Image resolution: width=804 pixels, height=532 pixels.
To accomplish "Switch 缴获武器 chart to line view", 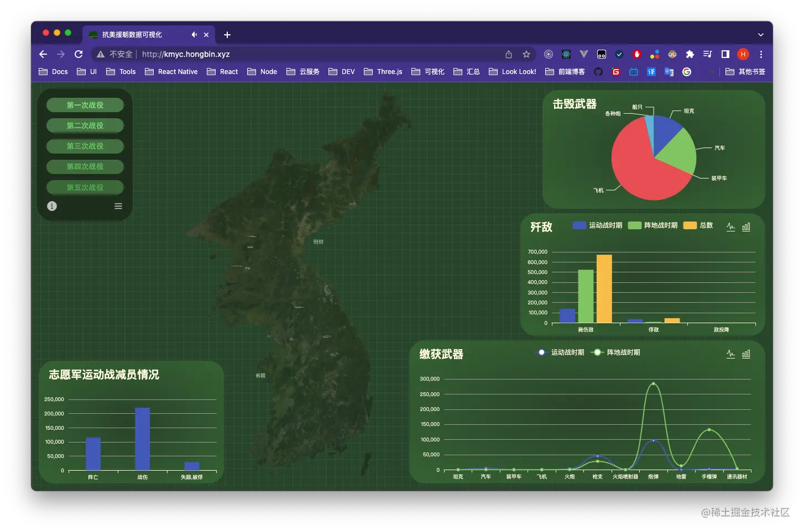I will tap(731, 354).
